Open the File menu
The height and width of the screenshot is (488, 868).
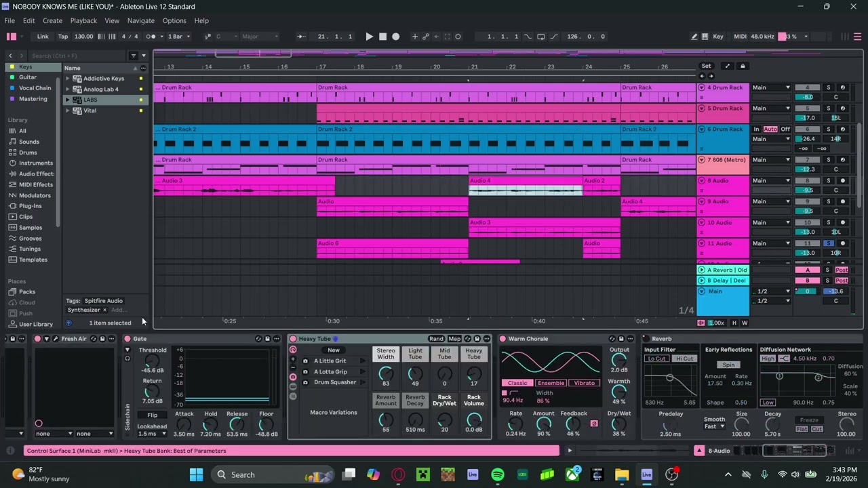point(10,21)
